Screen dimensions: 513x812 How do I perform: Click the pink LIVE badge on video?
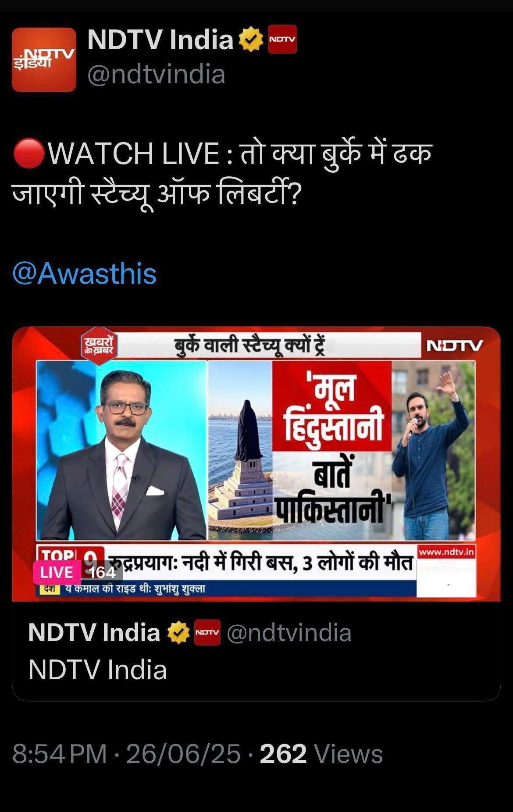(57, 573)
